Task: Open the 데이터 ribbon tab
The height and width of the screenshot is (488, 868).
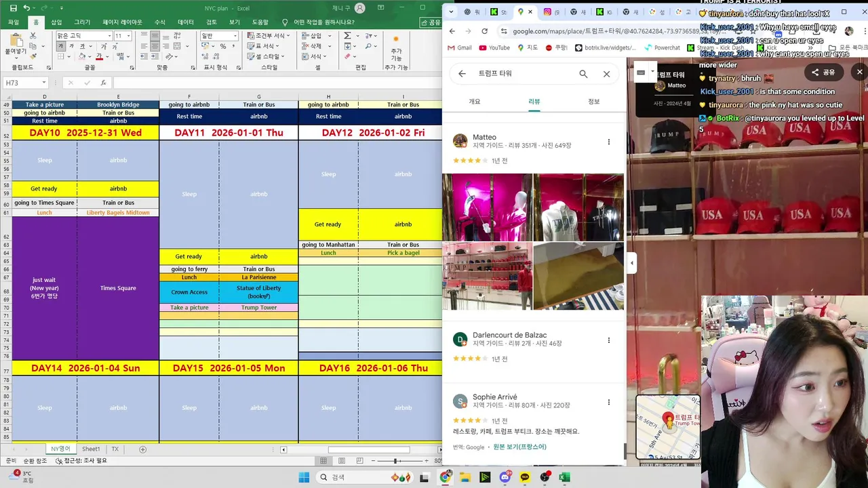Action: (186, 22)
